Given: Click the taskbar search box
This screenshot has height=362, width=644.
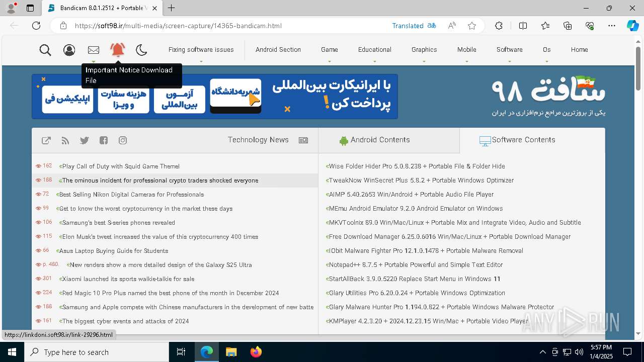Looking at the screenshot, I should [x=97, y=352].
